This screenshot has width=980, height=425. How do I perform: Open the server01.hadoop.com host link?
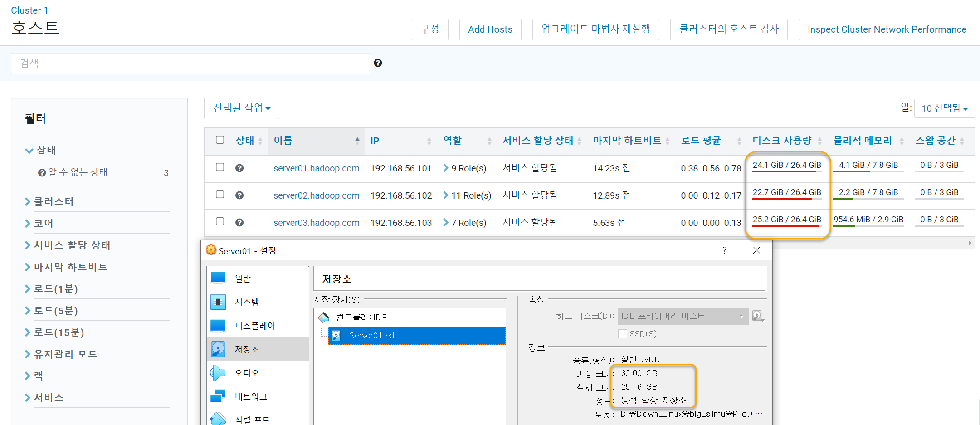(x=317, y=168)
